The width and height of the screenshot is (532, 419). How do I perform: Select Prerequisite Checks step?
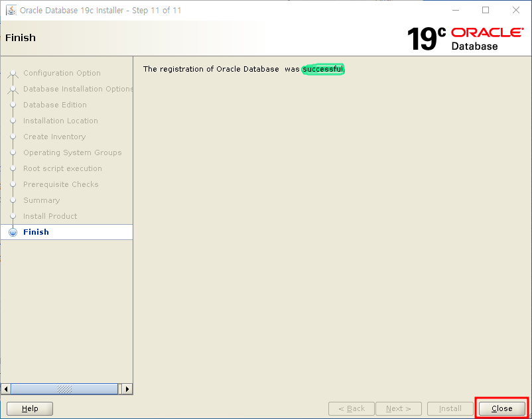coord(61,184)
